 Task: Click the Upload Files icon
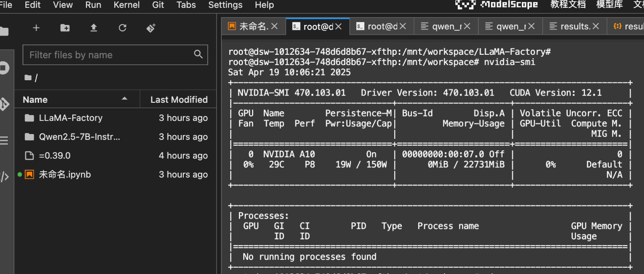pyautogui.click(x=94, y=28)
